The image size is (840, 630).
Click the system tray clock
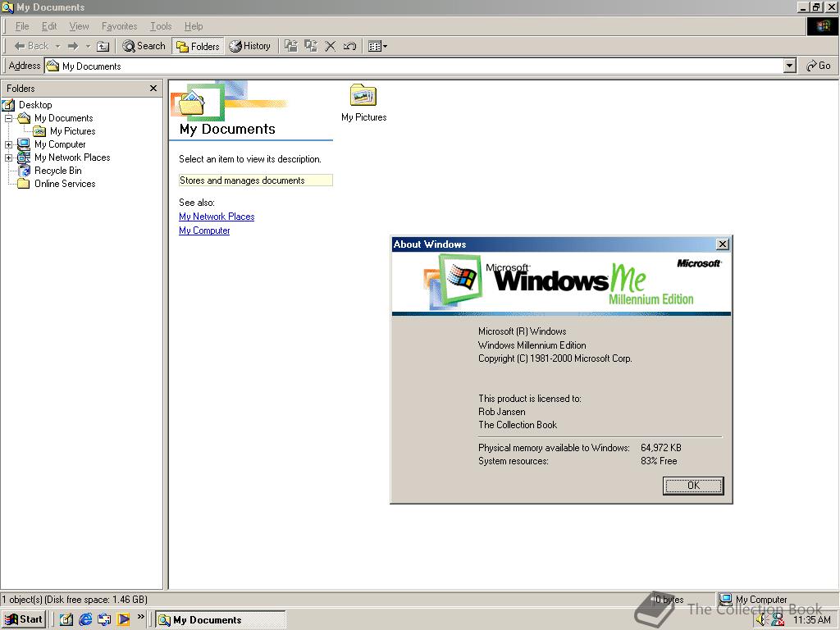(811, 620)
